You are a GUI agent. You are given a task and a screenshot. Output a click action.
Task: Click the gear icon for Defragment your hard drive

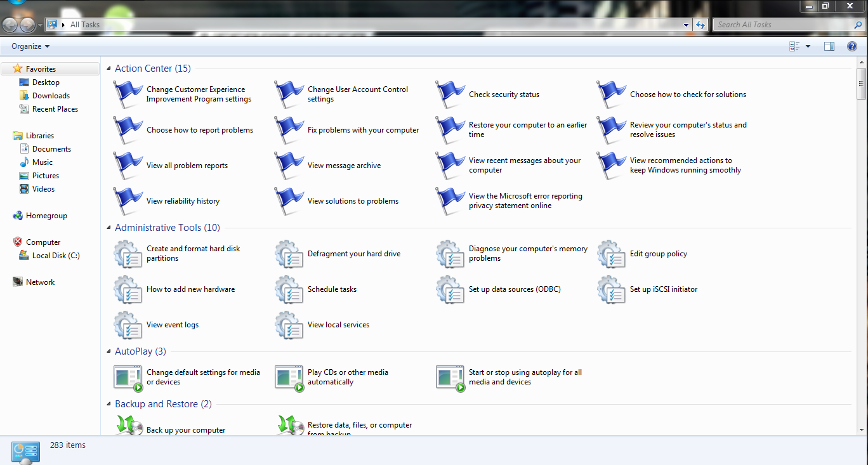point(289,254)
